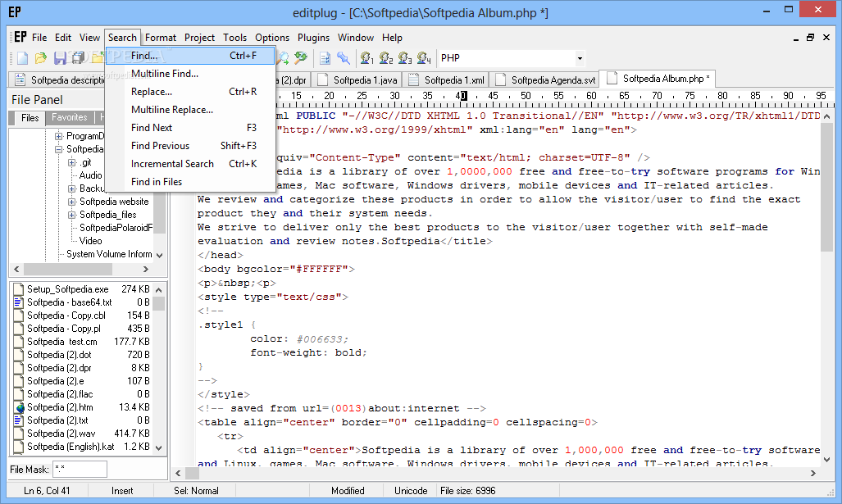Choose Multiline Replace... menu entry

tap(190, 110)
